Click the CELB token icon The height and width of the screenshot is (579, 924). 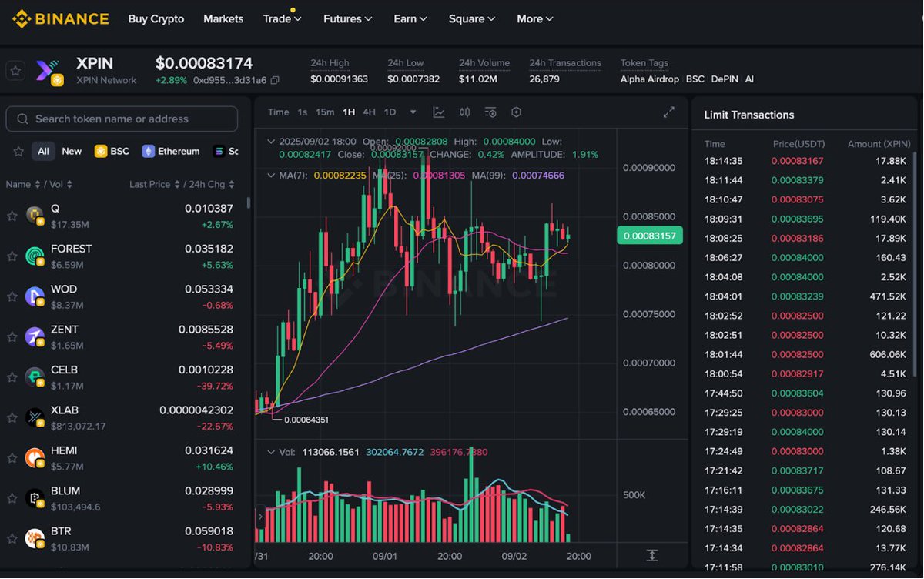[x=35, y=377]
